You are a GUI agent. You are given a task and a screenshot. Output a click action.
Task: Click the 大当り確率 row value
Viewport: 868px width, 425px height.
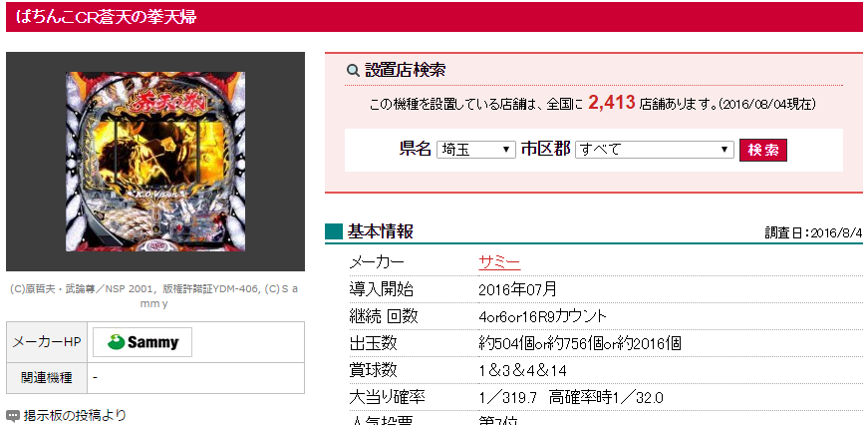571,398
